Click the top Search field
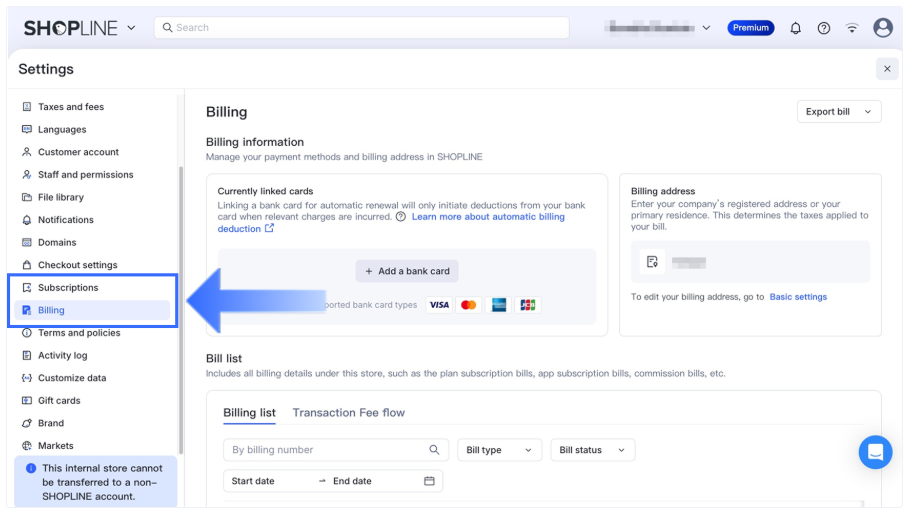910x518 pixels. (361, 28)
